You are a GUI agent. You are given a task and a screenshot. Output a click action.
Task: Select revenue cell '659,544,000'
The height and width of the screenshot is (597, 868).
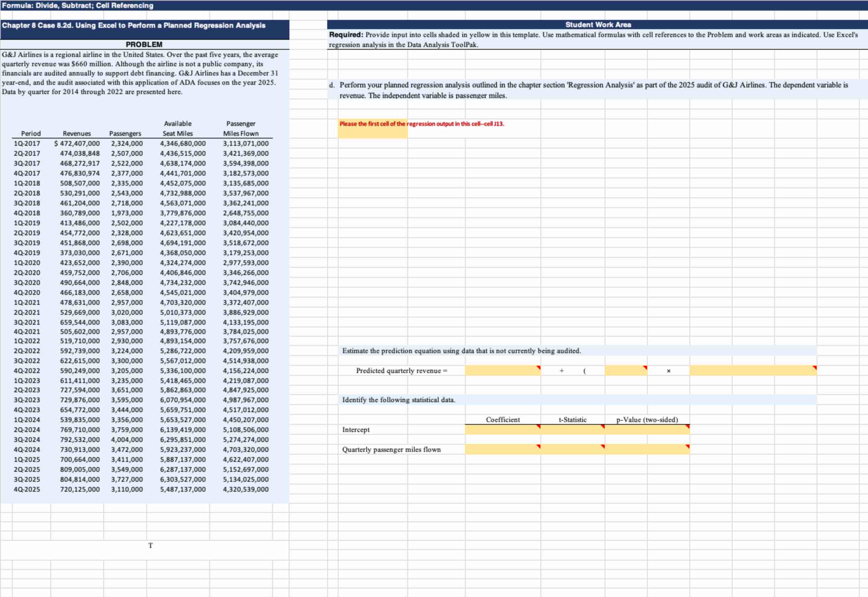pyautogui.click(x=80, y=322)
